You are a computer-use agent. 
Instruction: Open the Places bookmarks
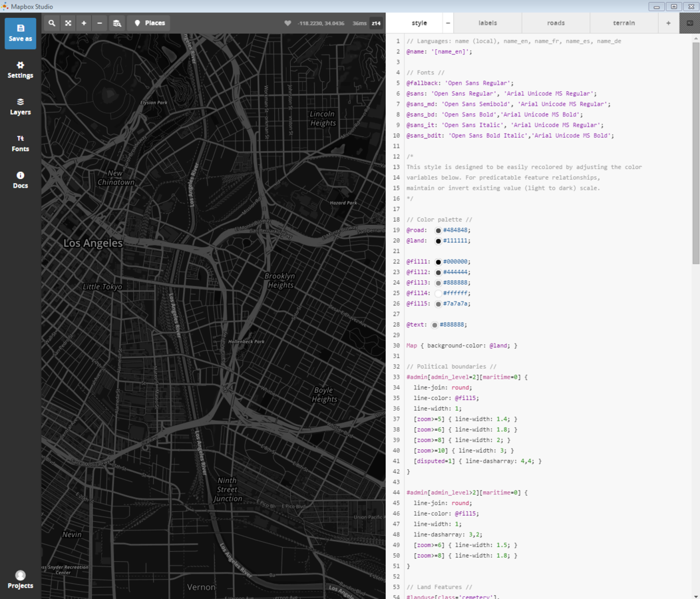(x=149, y=23)
